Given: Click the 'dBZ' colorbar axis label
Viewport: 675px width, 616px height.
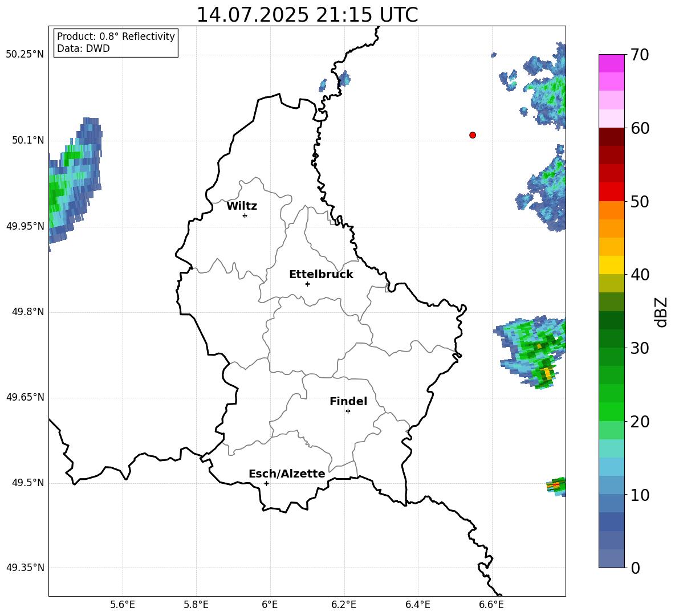Looking at the screenshot, I should [x=660, y=312].
